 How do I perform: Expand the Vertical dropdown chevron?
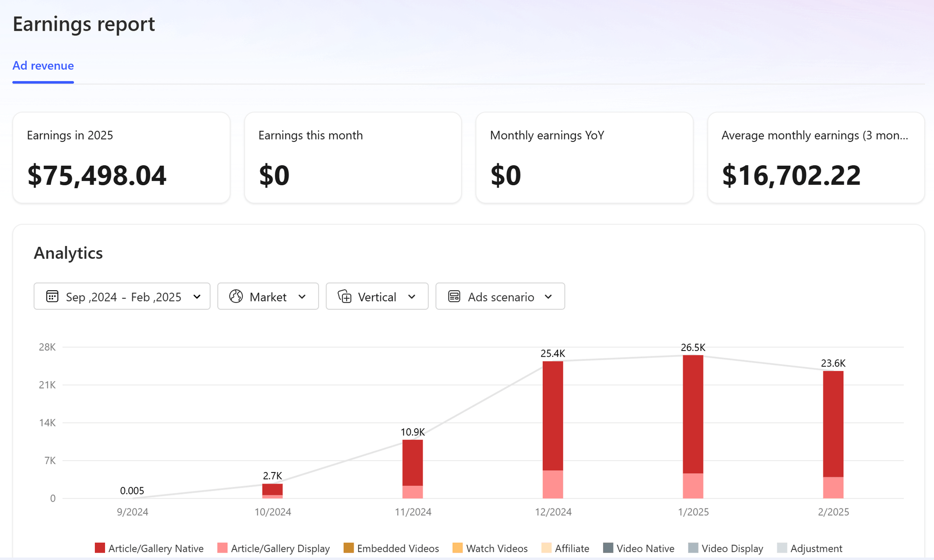coord(412,297)
